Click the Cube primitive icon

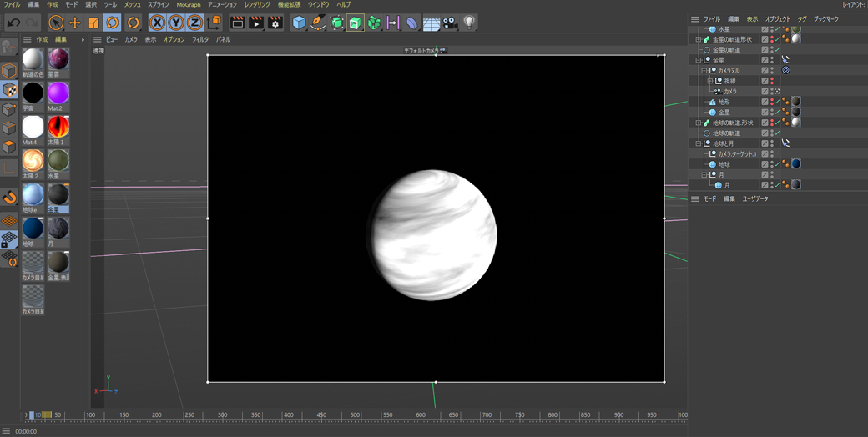pyautogui.click(x=299, y=23)
